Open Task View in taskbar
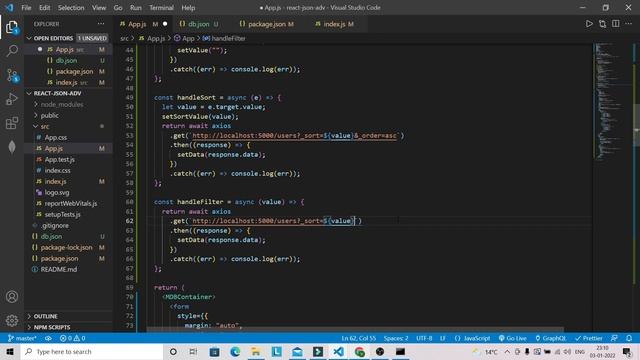640x360 pixels. [193, 351]
